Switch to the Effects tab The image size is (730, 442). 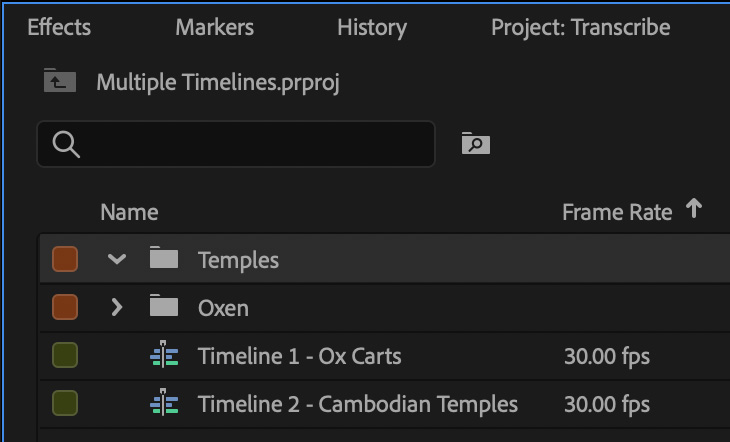(59, 27)
